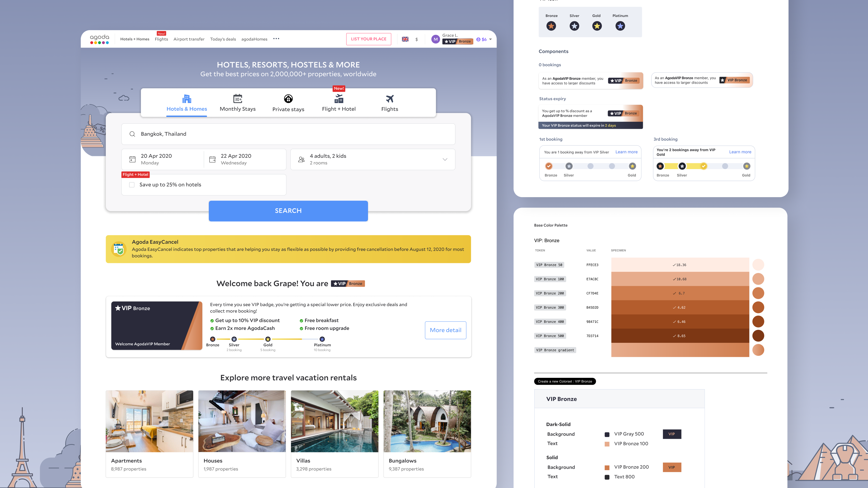Open the three-dots more menu
The image size is (868, 488).
tap(276, 39)
